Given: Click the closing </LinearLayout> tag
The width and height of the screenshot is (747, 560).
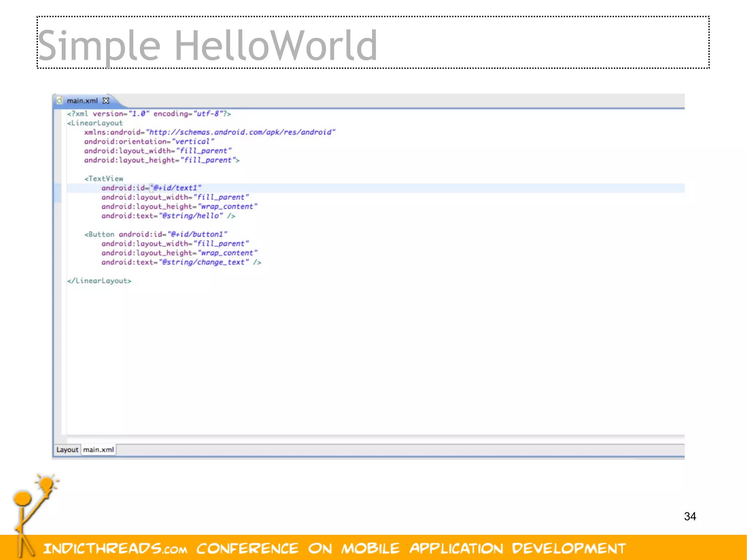Looking at the screenshot, I should (x=99, y=281).
